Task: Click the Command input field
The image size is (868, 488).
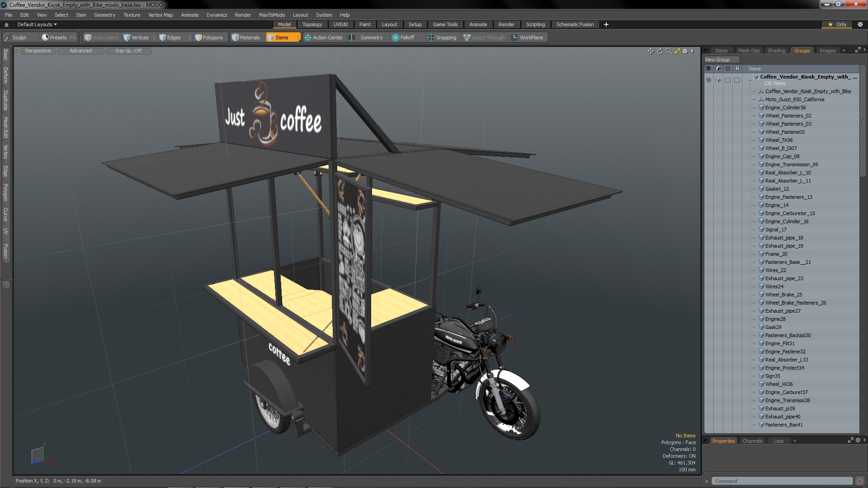Action: pyautogui.click(x=782, y=481)
